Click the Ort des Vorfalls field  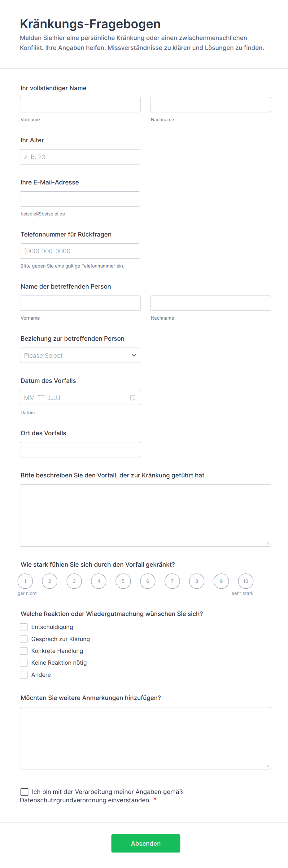80,450
